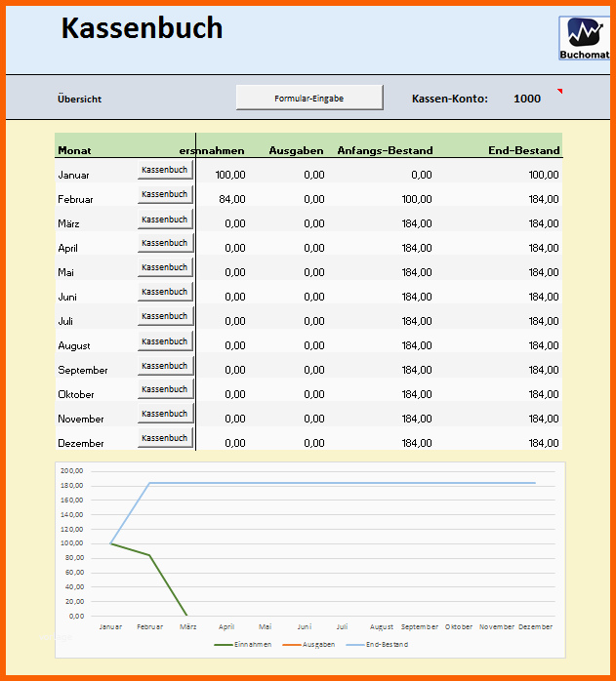This screenshot has height=681, width=616.
Task: Open the Kassenbuch for Januar
Action: coord(165,170)
